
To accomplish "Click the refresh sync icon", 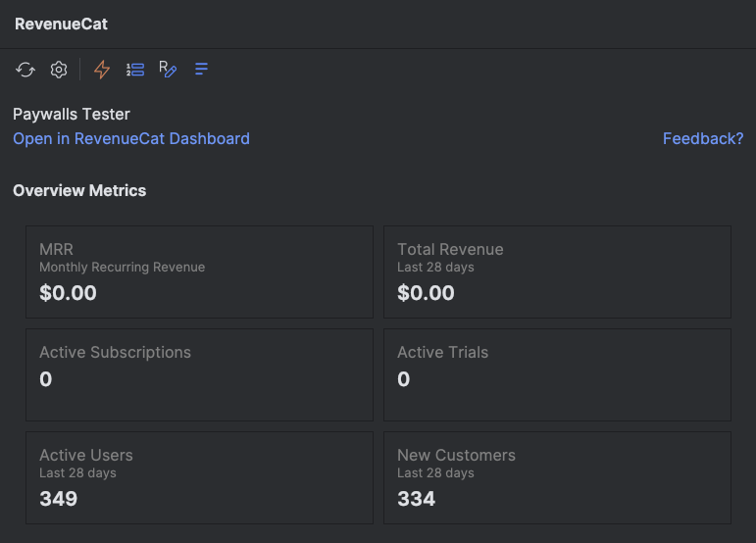I will click(25, 70).
